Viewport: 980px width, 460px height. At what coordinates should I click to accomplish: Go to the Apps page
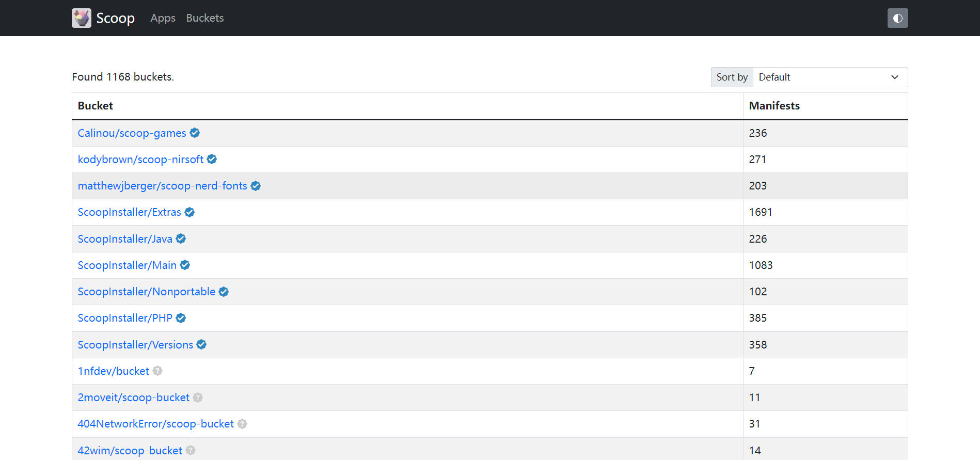tap(163, 18)
